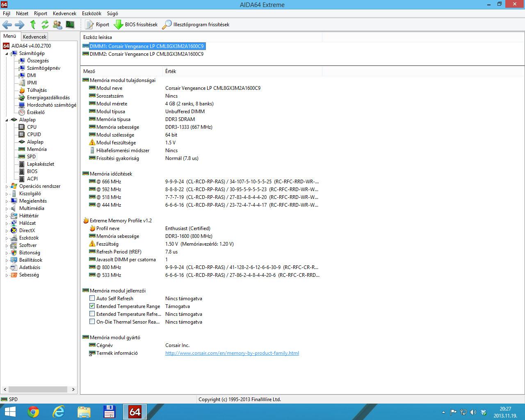Screen dimensions: 525x420
Task: Select CPU tree item
Action: click(32, 127)
